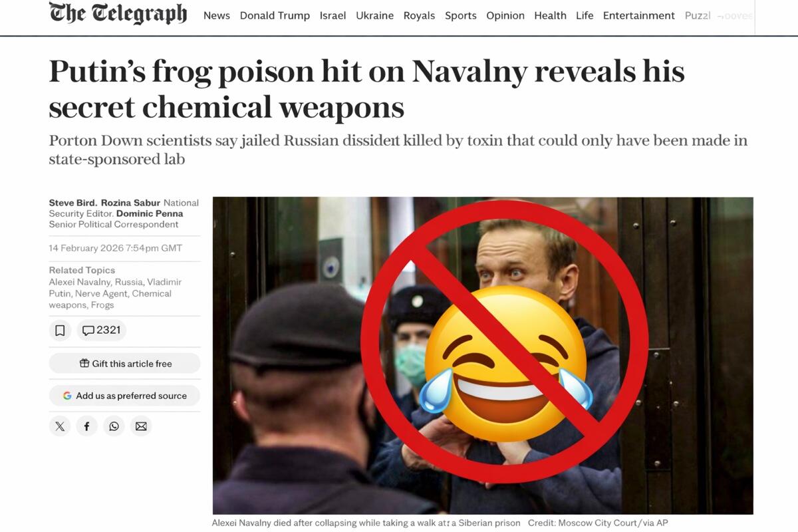Select the Entertainment navigation item
Viewport: 798px width, 532px height.
tap(638, 15)
